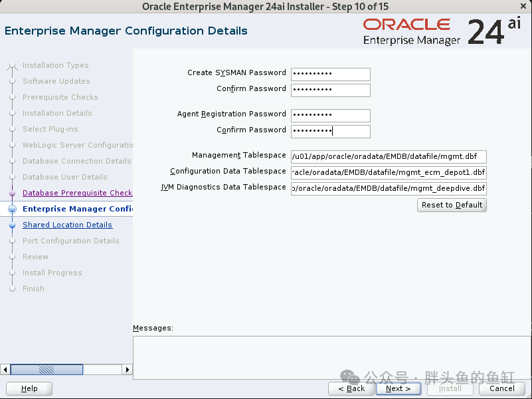Focus Confirm Password field under Agent Registration
This screenshot has height=399, width=532.
[331, 132]
